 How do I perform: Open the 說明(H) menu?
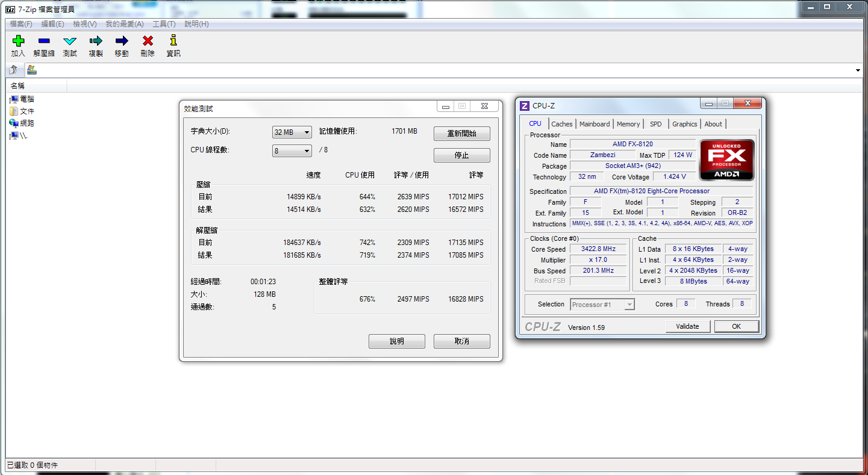point(196,24)
